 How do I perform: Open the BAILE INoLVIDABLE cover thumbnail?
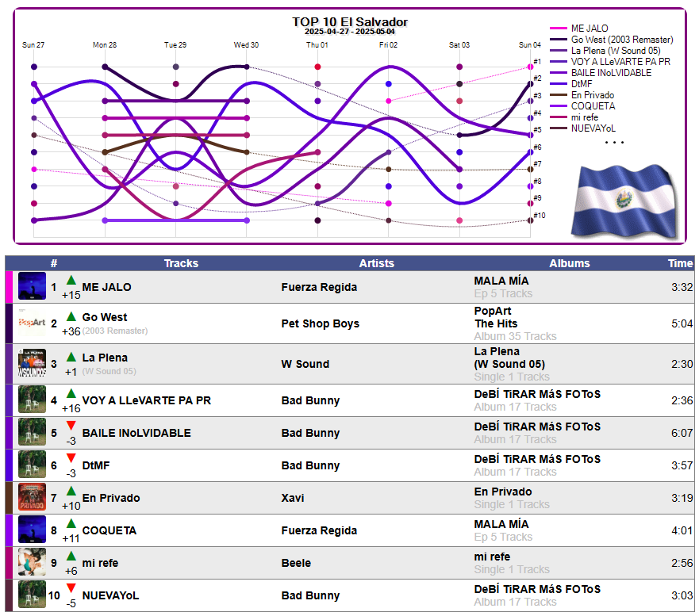pyautogui.click(x=32, y=432)
